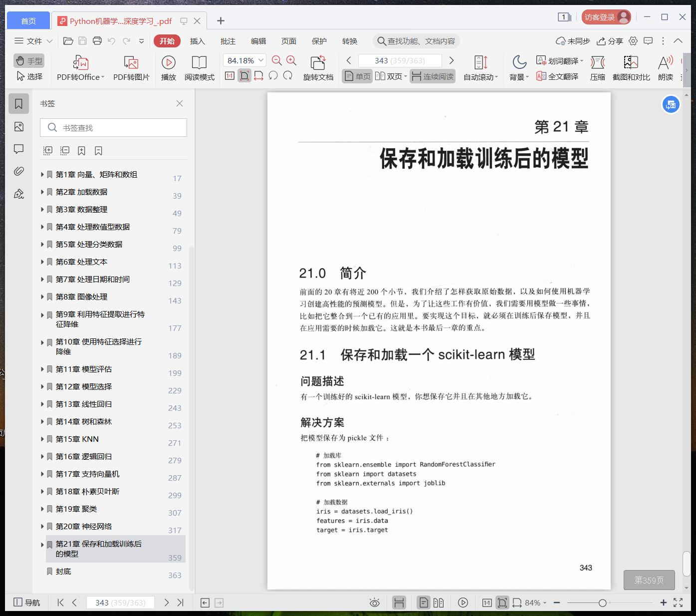Open the attachments sidebar panel
The image size is (696, 616).
pos(19,171)
